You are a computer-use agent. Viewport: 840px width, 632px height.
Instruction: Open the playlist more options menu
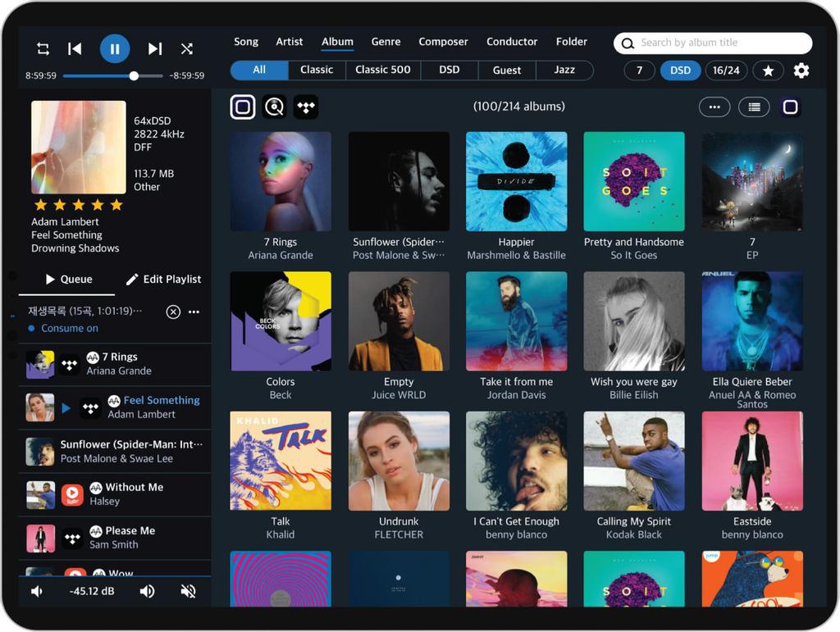(x=194, y=312)
